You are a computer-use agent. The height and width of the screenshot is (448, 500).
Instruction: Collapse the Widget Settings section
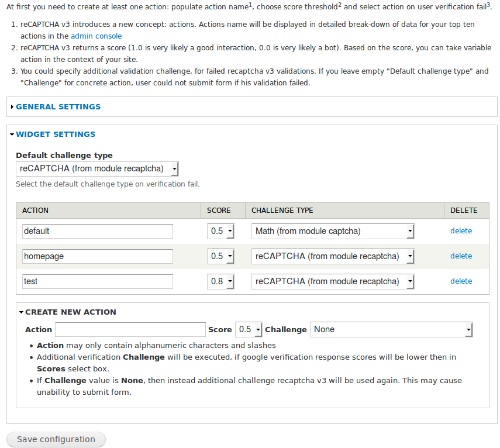(x=56, y=135)
